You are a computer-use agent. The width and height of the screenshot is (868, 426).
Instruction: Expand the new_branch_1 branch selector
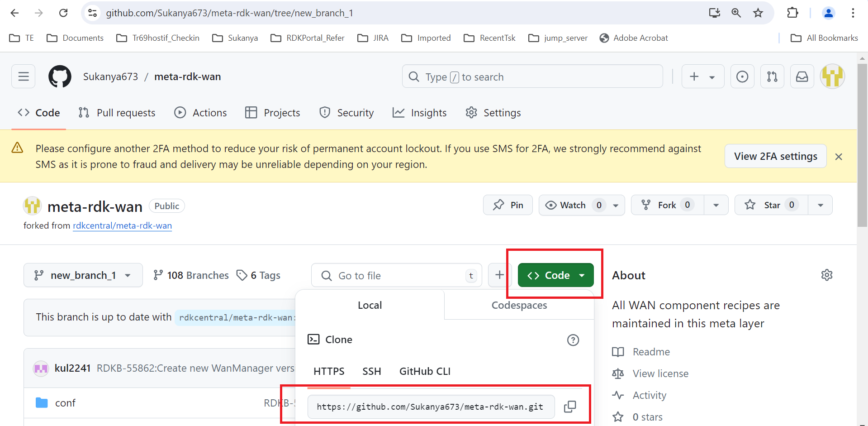[x=83, y=275]
